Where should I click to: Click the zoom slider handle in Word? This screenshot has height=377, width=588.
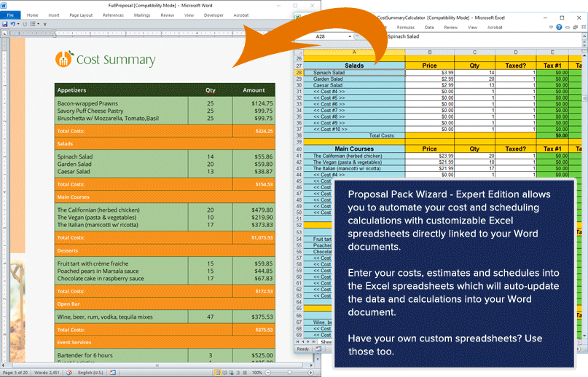(x=289, y=373)
